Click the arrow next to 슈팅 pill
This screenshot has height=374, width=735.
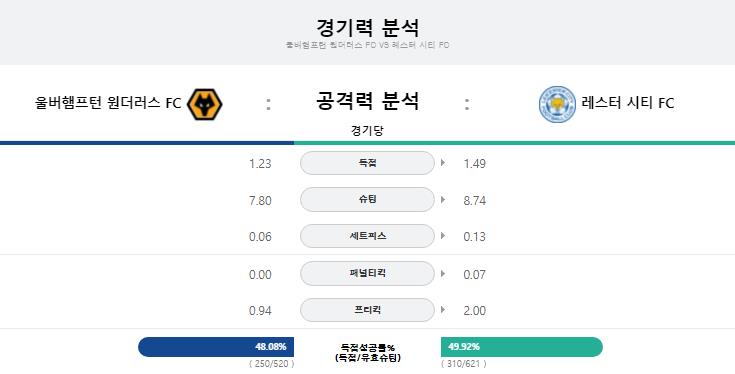(443, 200)
